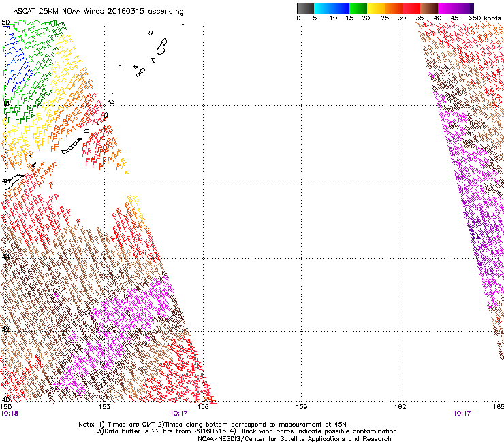
Task: Click the '162' longitude axis label
Action: coord(400,407)
